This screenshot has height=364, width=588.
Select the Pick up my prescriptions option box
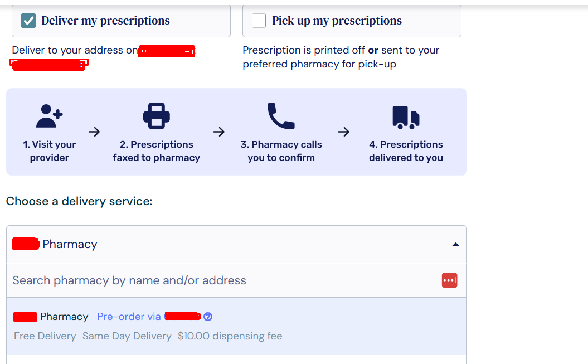(352, 21)
